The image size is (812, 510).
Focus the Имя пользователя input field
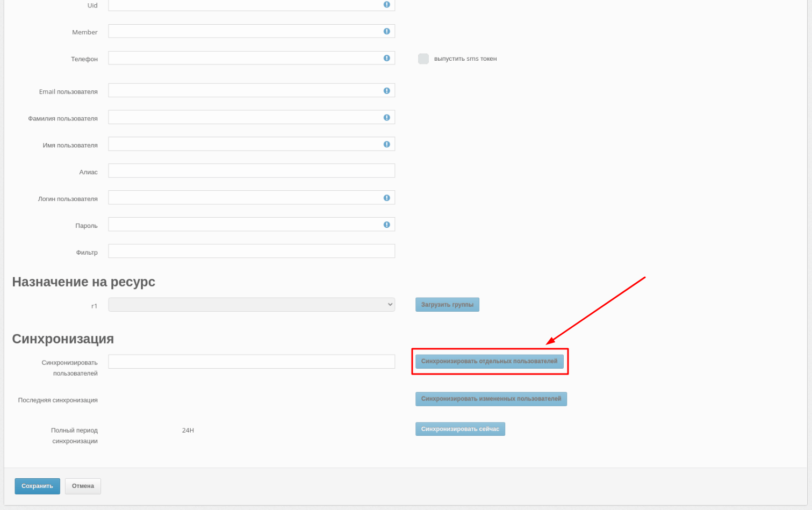(251, 144)
